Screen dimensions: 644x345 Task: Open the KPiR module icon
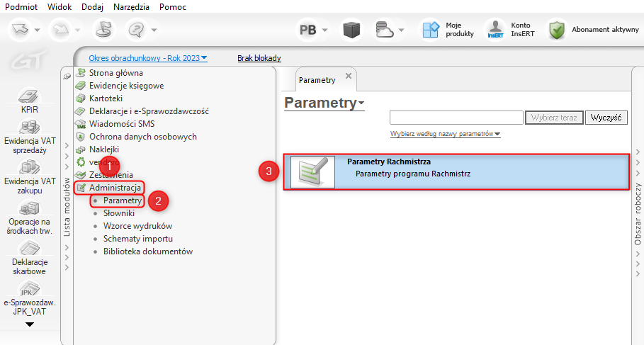point(30,98)
